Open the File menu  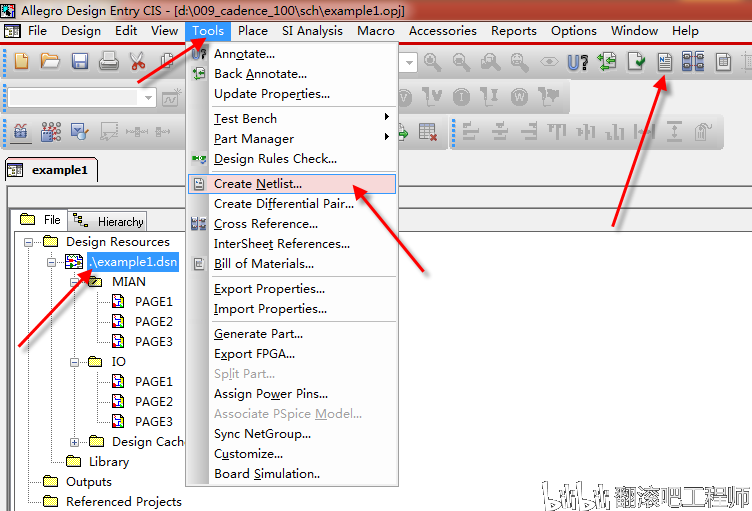tap(37, 31)
